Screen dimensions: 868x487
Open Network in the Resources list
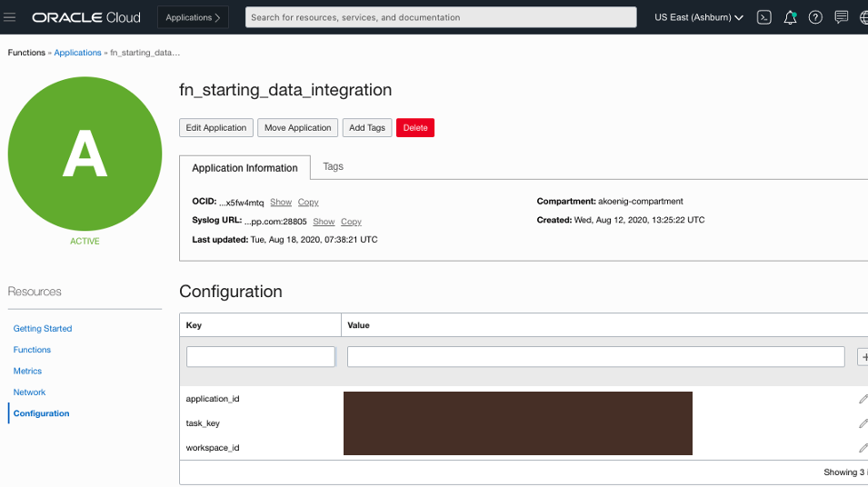tap(29, 392)
